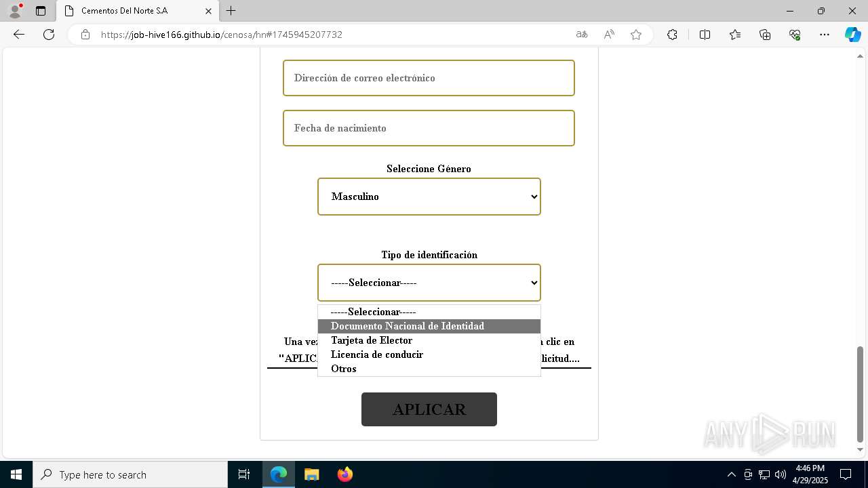Click scrollbar down arrow
Viewport: 868px width, 488px height.
click(861, 450)
